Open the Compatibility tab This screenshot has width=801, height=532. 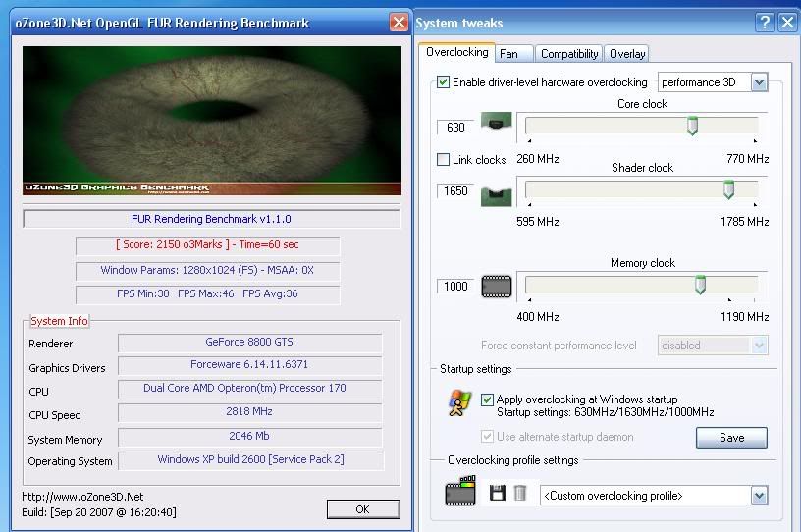coord(569,54)
